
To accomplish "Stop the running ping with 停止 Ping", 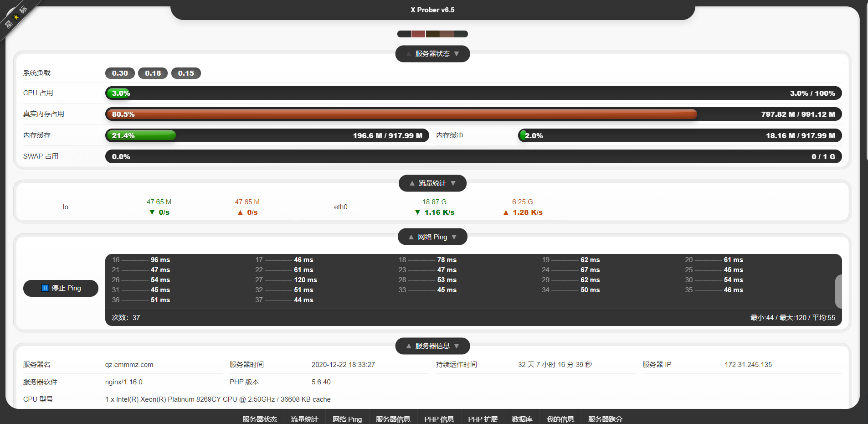I will tap(61, 288).
